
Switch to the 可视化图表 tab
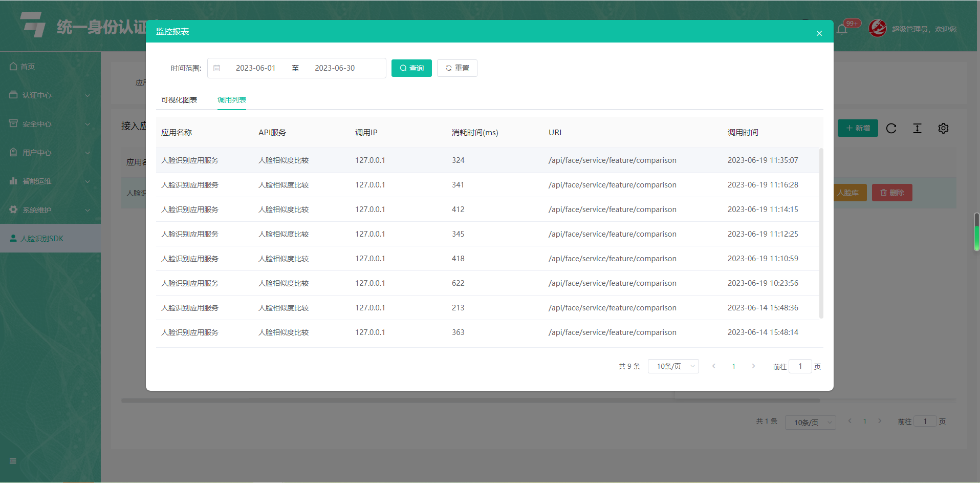(179, 100)
